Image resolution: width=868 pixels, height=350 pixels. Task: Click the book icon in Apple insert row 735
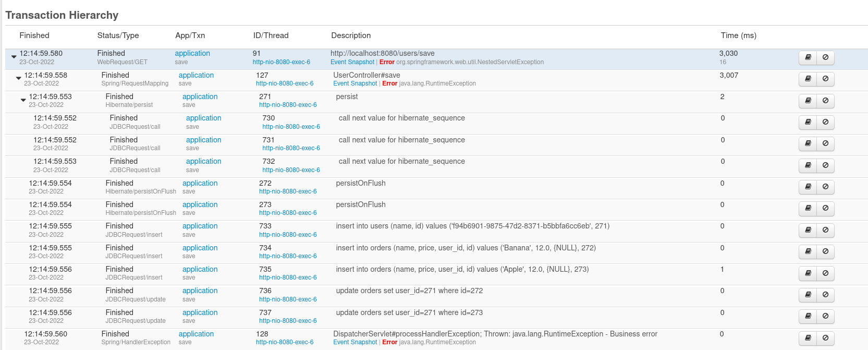click(808, 273)
